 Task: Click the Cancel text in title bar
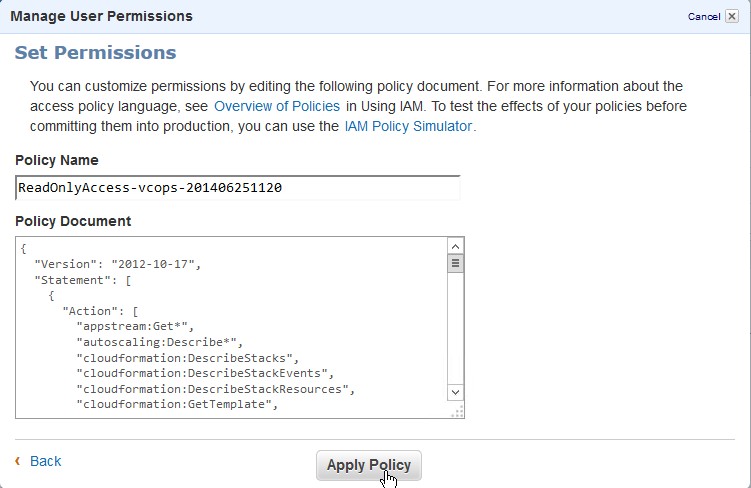(704, 17)
